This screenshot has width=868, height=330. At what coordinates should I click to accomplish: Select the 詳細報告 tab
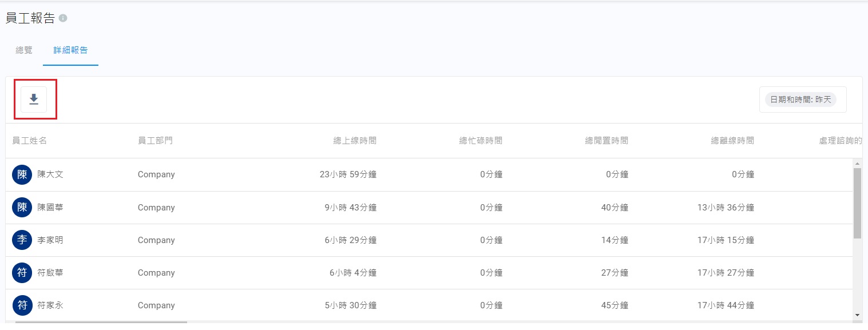coord(70,50)
